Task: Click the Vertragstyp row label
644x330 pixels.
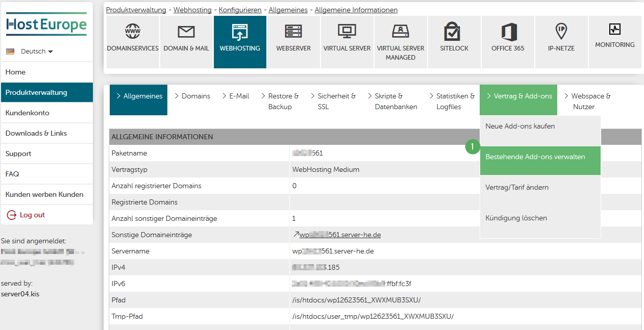Action: (x=130, y=170)
